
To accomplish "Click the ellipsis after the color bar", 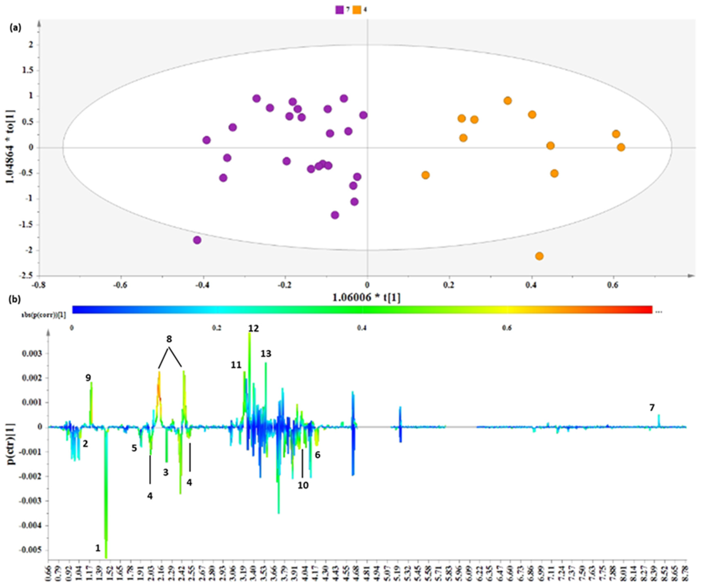I will tap(659, 312).
